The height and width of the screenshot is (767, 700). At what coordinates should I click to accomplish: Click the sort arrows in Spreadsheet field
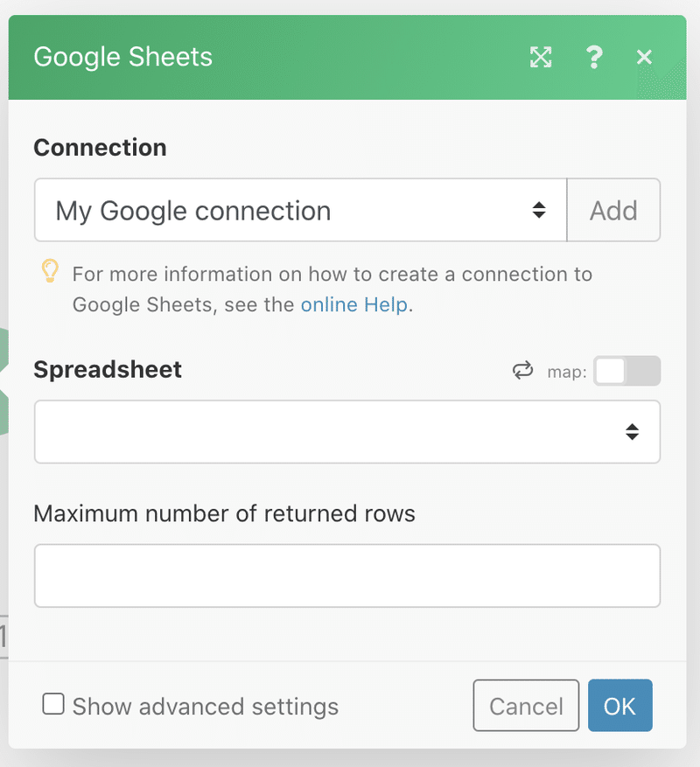[x=632, y=431]
